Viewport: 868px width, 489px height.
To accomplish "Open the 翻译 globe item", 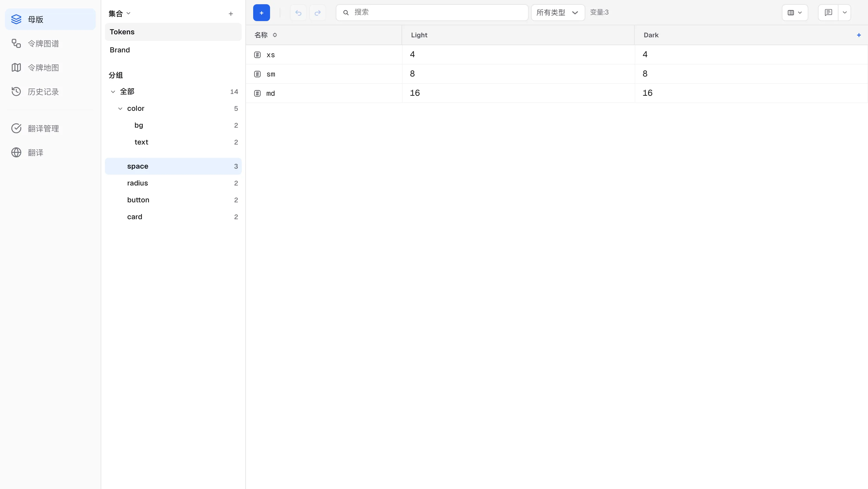I will coord(50,153).
